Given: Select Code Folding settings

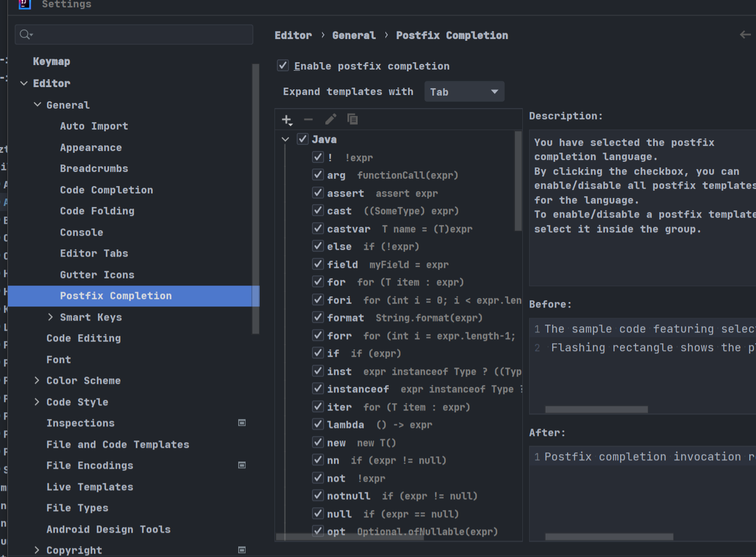Looking at the screenshot, I should 97,211.
